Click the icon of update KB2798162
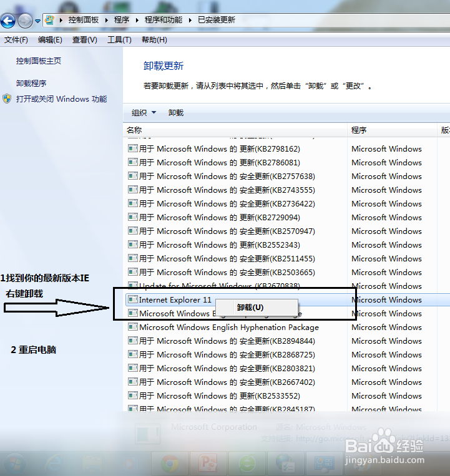 pos(133,148)
